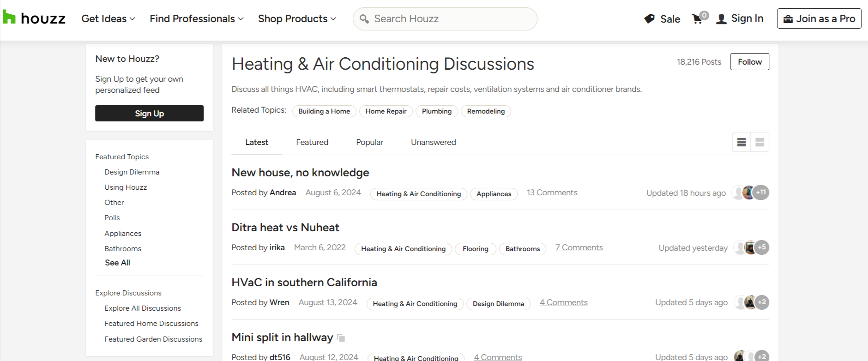Open Appliances in Featured Topics sidebar
Image resolution: width=868 pixels, height=361 pixels.
(123, 234)
